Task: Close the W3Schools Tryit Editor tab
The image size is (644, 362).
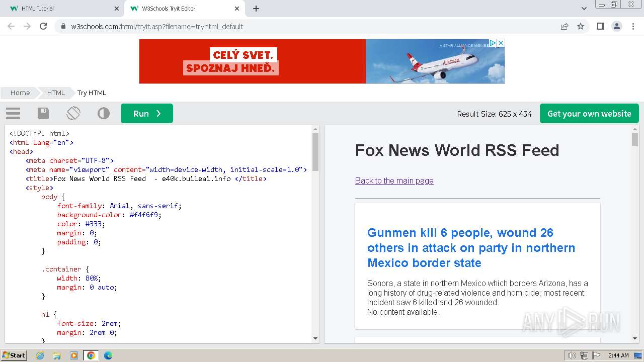Action: 237,9
